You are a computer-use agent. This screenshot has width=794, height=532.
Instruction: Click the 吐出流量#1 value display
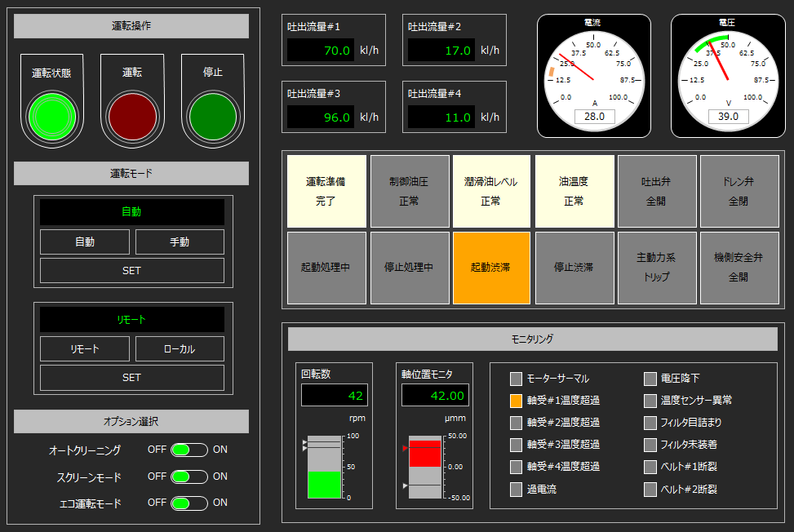tap(321, 51)
